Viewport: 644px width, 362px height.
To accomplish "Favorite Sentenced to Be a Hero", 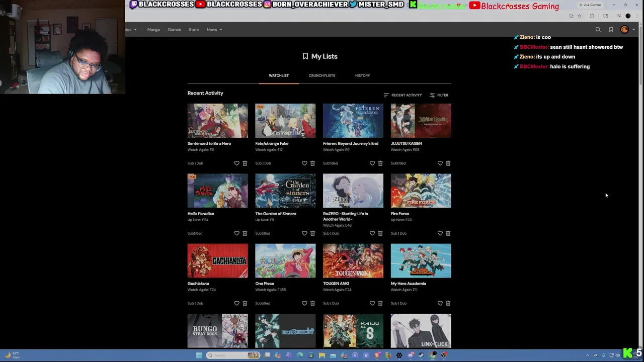I will [x=236, y=163].
